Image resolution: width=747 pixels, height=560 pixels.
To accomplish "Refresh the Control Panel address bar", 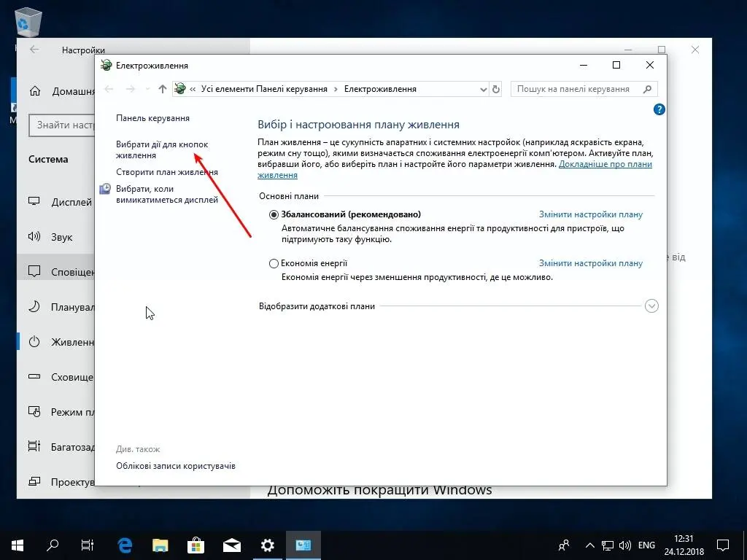I will (496, 89).
